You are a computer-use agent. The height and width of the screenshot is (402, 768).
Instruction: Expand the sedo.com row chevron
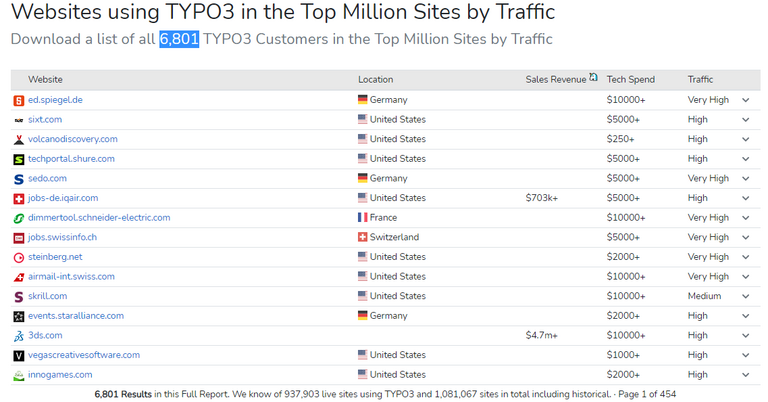click(745, 178)
